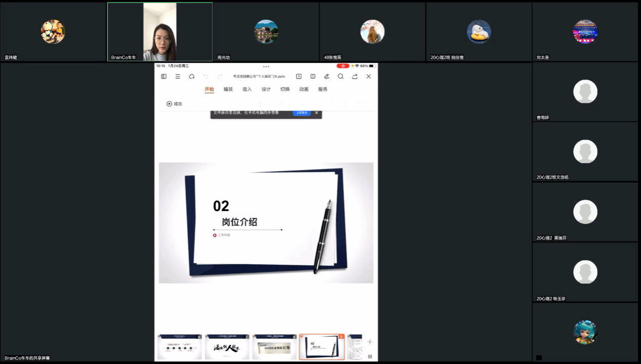The image size is (641, 364).
Task: Click the reading mode book icon
Action: tap(313, 76)
